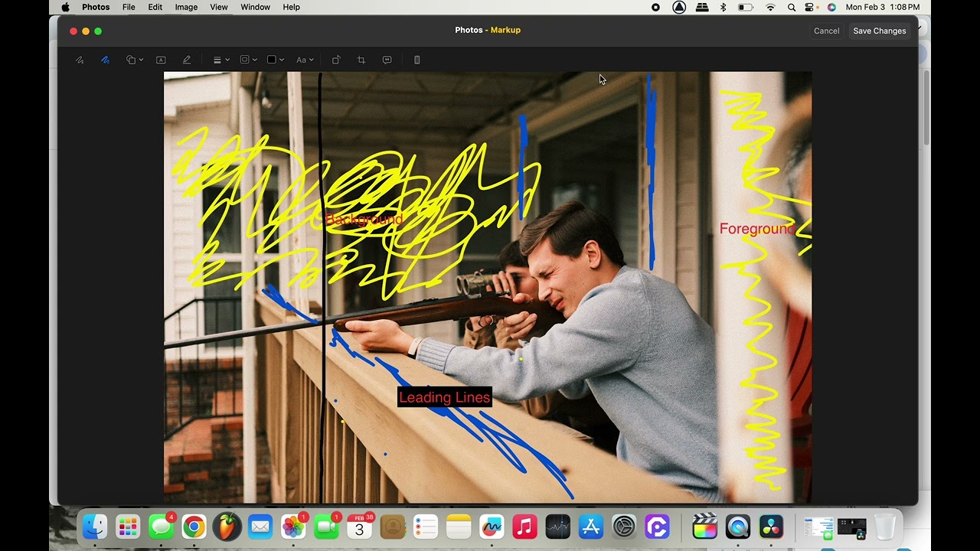
Task: Open Trash in the Dock
Action: (x=884, y=527)
